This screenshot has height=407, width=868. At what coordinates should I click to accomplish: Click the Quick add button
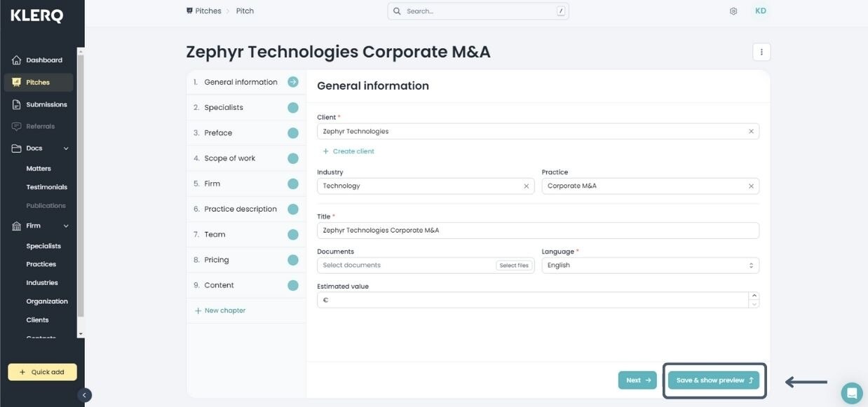(42, 372)
